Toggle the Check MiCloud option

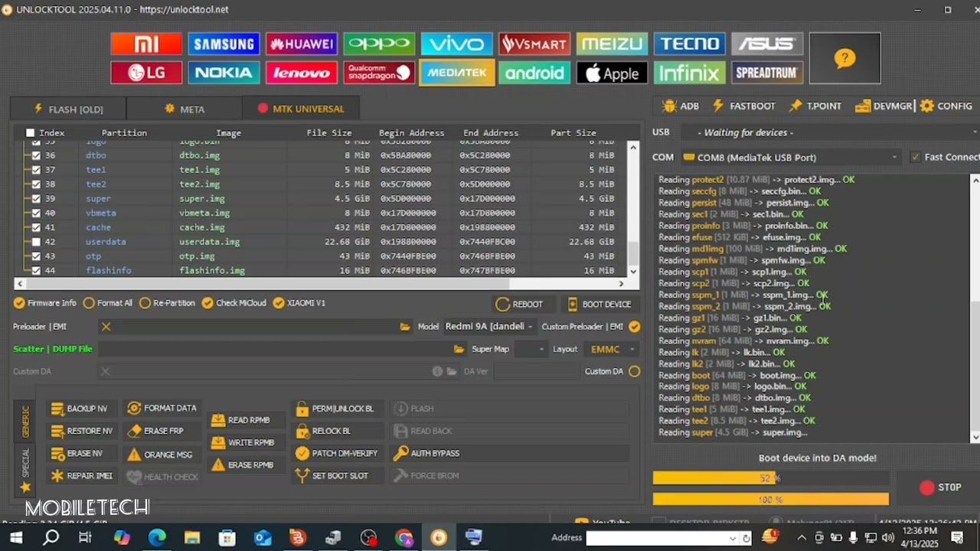[234, 303]
